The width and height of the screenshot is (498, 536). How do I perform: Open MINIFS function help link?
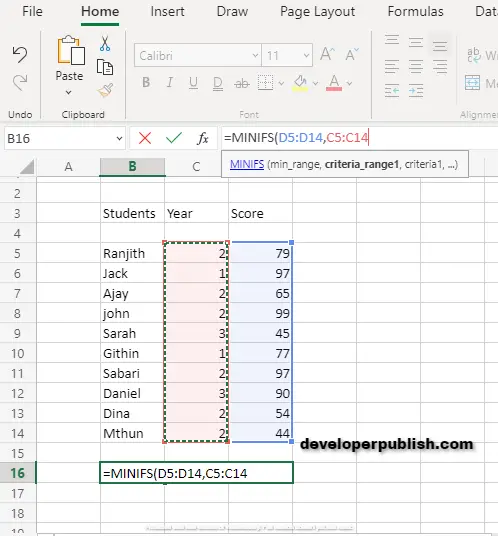(247, 164)
